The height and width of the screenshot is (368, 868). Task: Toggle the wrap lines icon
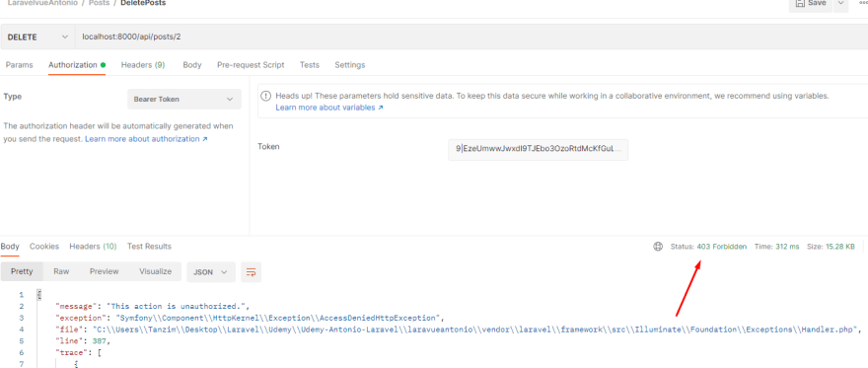click(252, 272)
